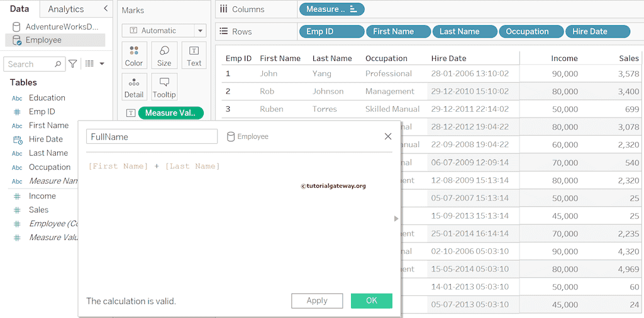This screenshot has height=318, width=644.
Task: Click the date 28-01-2006 13:10:02
Action: pos(470,74)
